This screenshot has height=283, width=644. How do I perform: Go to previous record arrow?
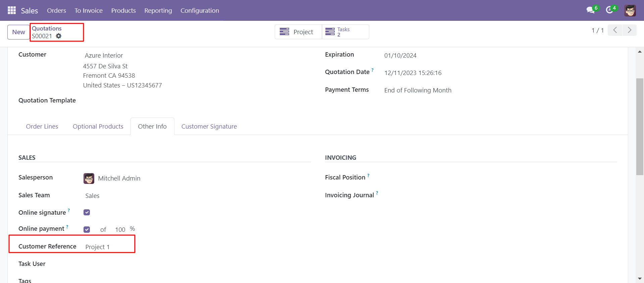615,30
